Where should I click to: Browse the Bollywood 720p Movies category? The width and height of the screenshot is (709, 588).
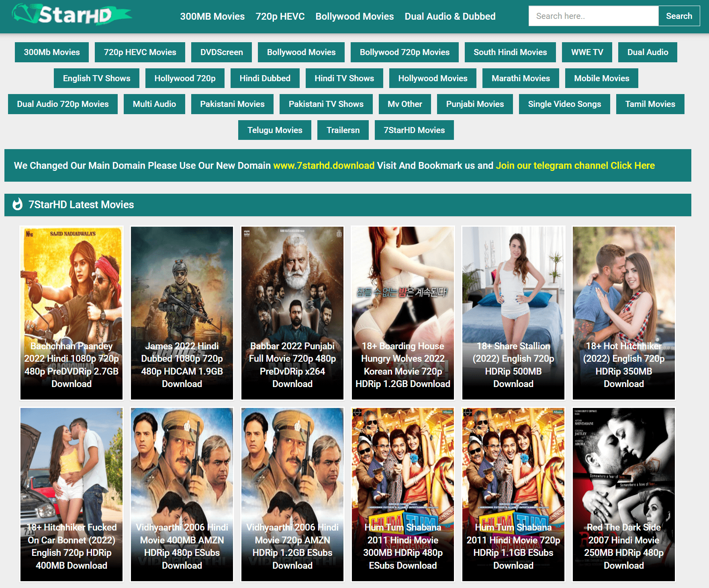pyautogui.click(x=405, y=52)
